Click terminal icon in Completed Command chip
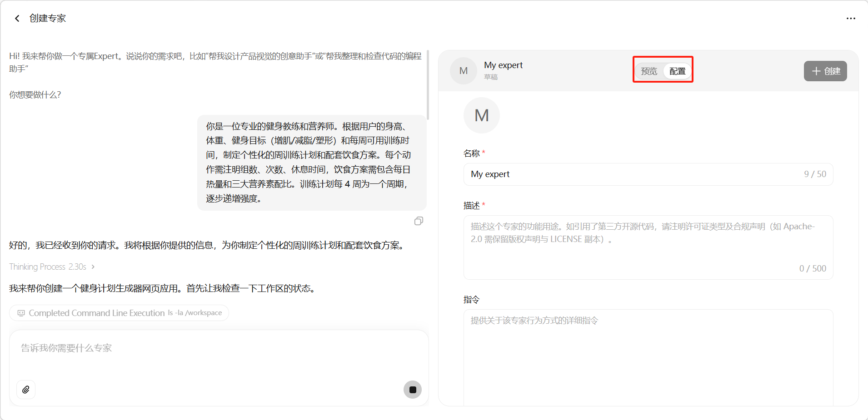868x420 pixels. (21, 313)
